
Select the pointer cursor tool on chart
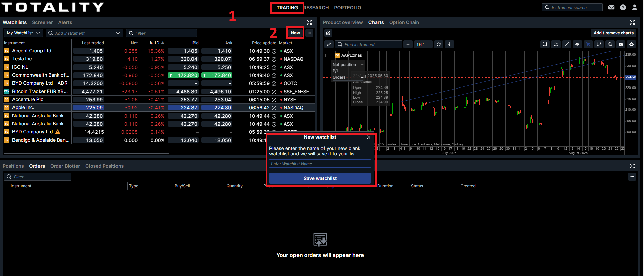tap(588, 44)
